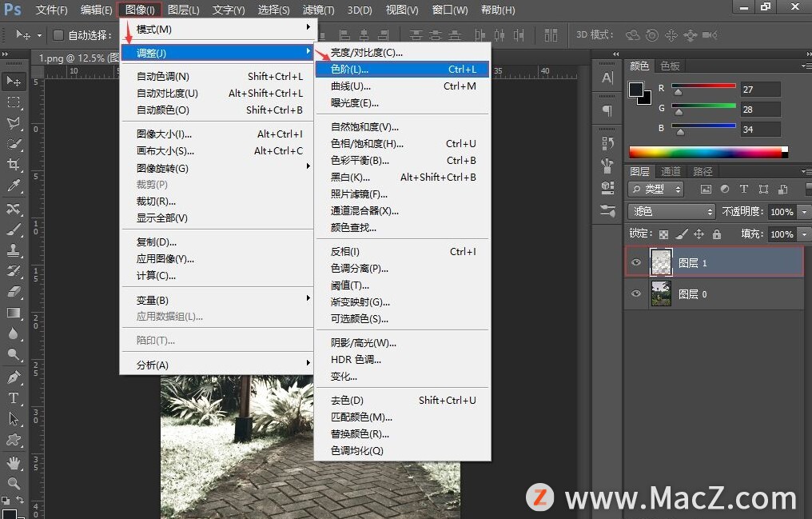Click the red R channel slider

[x=704, y=88]
